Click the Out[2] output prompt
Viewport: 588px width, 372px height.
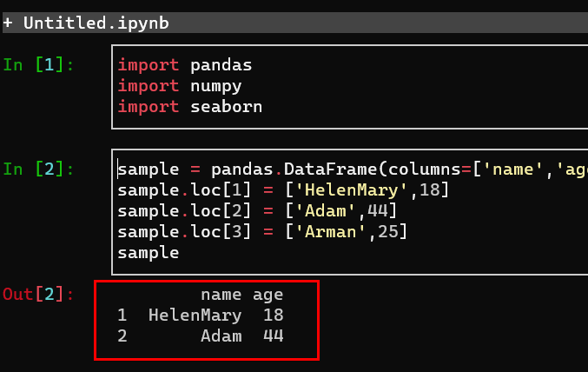(x=38, y=295)
